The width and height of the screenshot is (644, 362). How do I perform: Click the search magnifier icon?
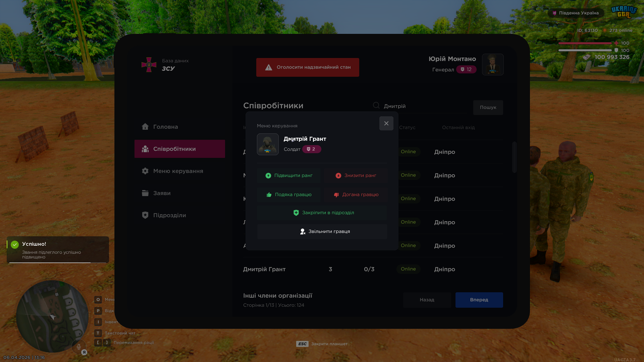(x=376, y=106)
